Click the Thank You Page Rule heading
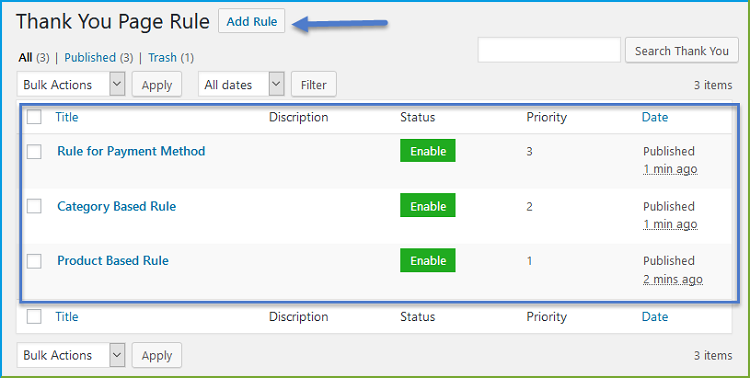Screen dimensions: 750x378 [x=113, y=22]
